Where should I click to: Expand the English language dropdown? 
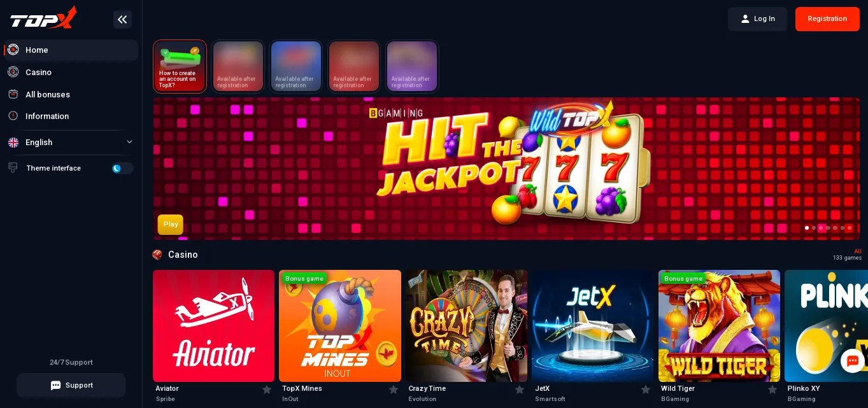pyautogui.click(x=71, y=143)
